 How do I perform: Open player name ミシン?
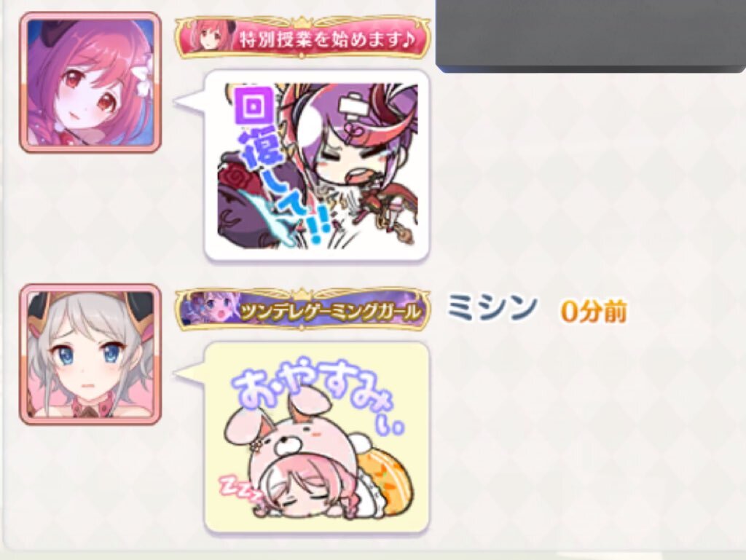pyautogui.click(x=492, y=307)
